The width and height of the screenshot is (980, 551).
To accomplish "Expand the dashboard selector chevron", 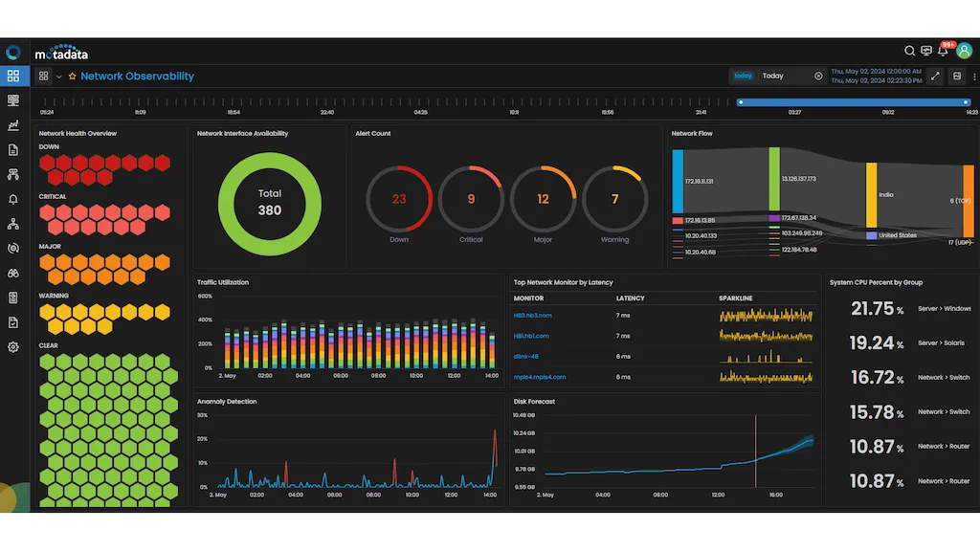I will coord(58,77).
